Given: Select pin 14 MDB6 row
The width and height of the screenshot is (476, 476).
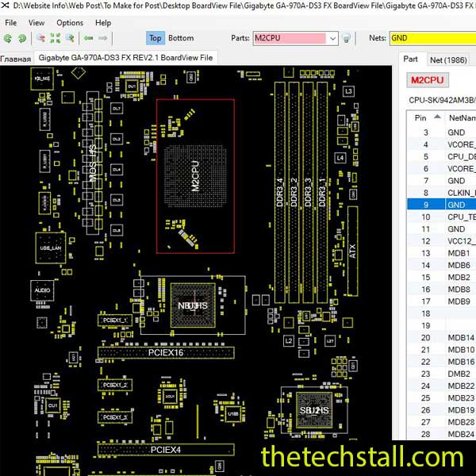Looking at the screenshot, I should pyautogui.click(x=442, y=265).
